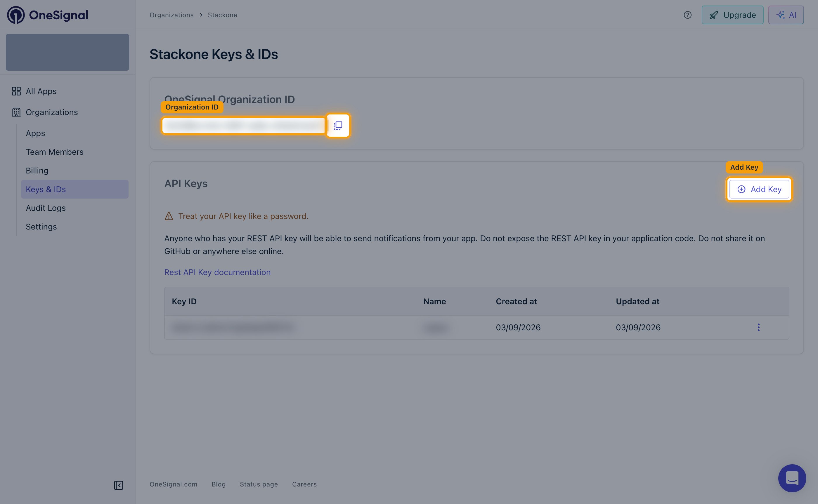Image resolution: width=818 pixels, height=504 pixels.
Task: Click the Key ID column header
Action: pyautogui.click(x=184, y=301)
